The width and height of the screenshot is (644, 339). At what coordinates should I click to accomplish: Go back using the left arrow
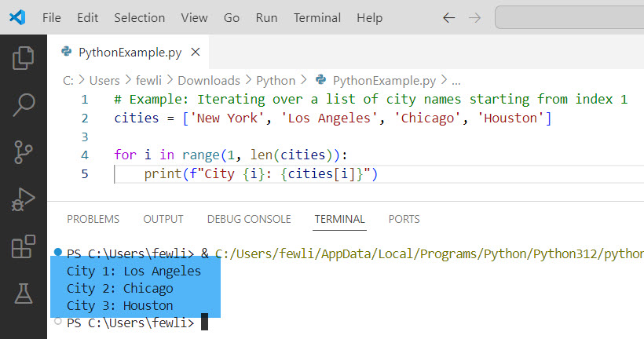(x=449, y=17)
